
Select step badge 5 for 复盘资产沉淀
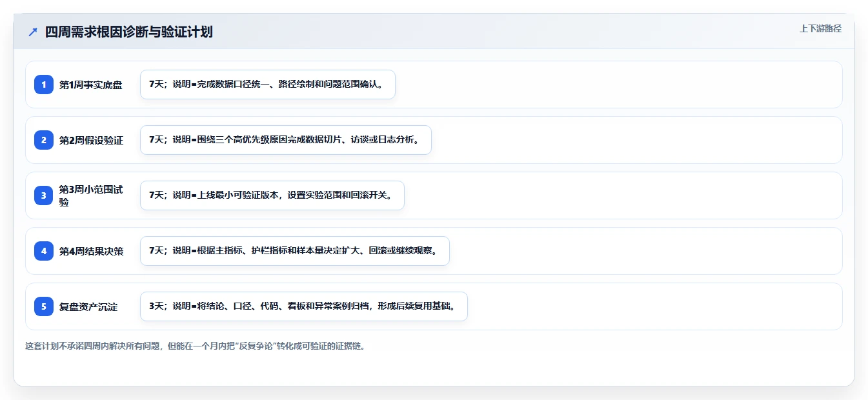[x=44, y=306]
